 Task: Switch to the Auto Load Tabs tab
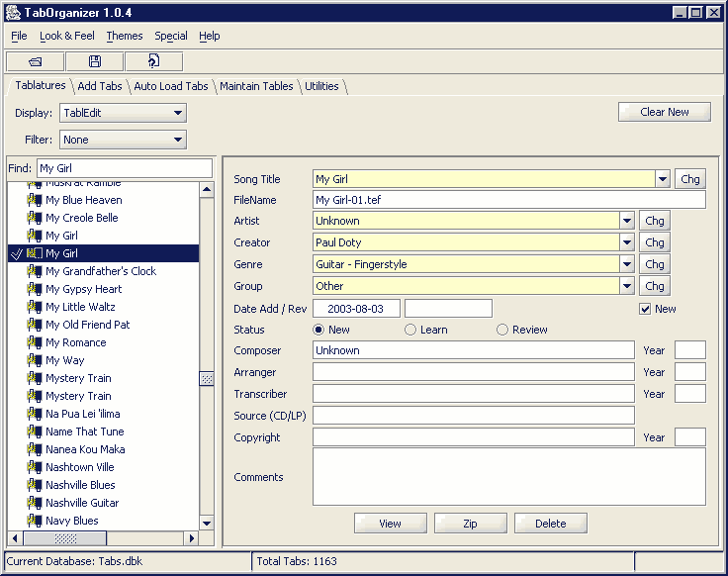171,86
